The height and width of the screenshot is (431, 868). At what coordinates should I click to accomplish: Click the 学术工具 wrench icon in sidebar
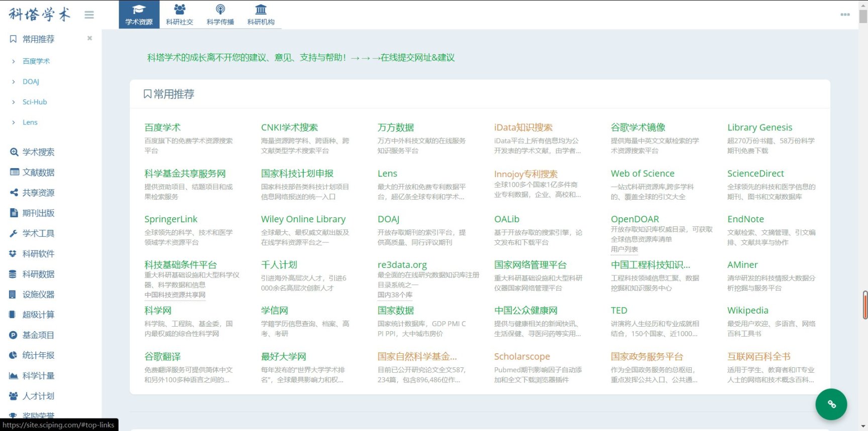pyautogui.click(x=14, y=233)
